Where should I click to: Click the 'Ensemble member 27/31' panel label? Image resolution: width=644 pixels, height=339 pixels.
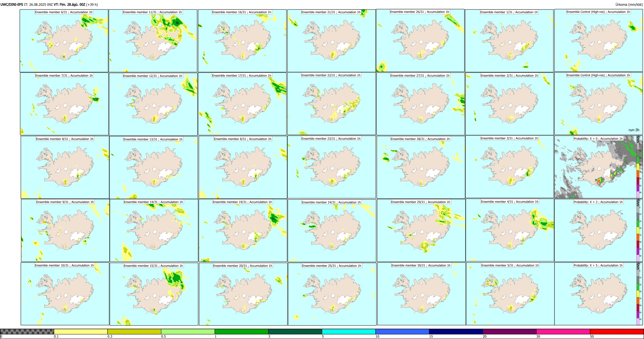click(420, 76)
